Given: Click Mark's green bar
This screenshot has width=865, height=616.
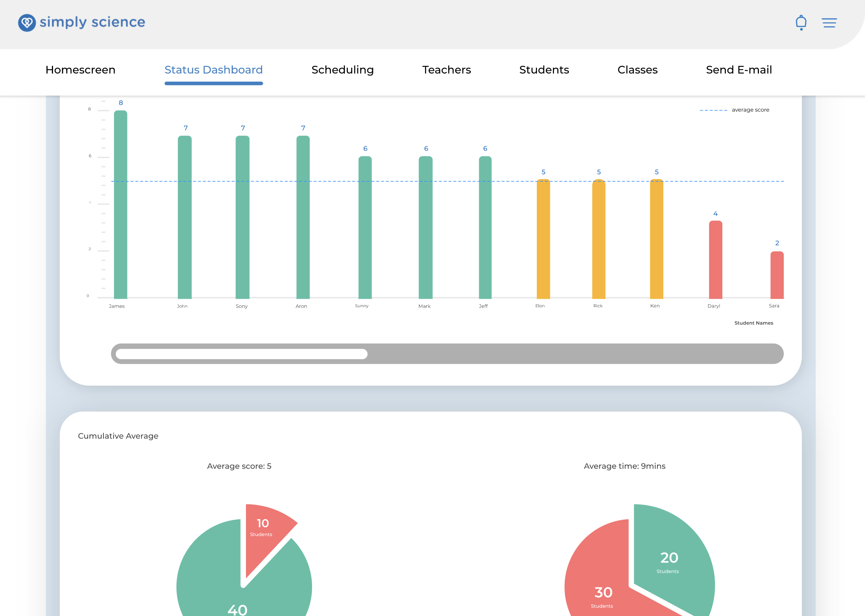Looking at the screenshot, I should pyautogui.click(x=425, y=228).
